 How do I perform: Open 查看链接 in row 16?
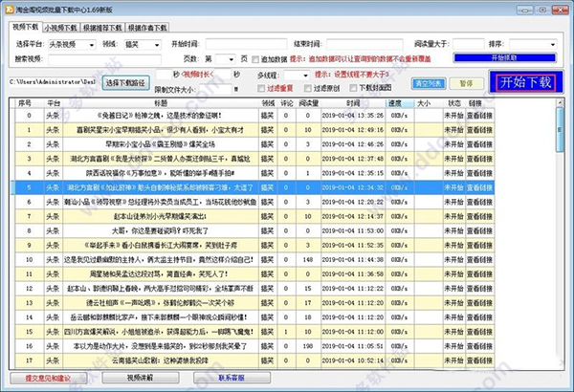pos(479,346)
